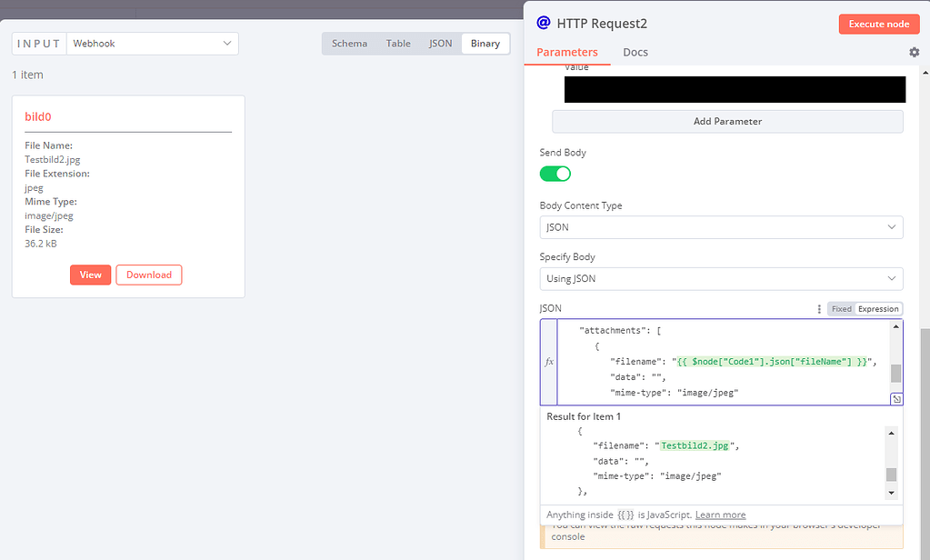The width and height of the screenshot is (930, 560).
Task: Switch the JSON field to Fixed mode
Action: pyautogui.click(x=840, y=308)
